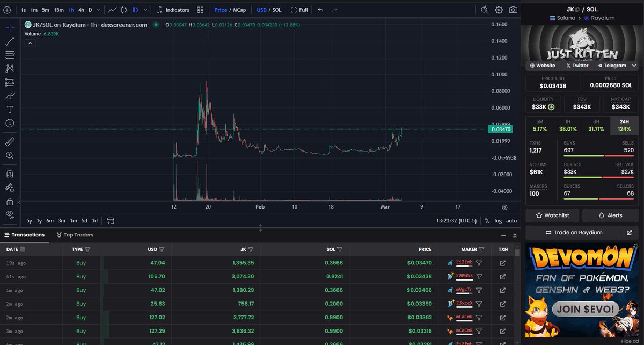Select the 1d date range
The image size is (644, 345).
pos(94,220)
